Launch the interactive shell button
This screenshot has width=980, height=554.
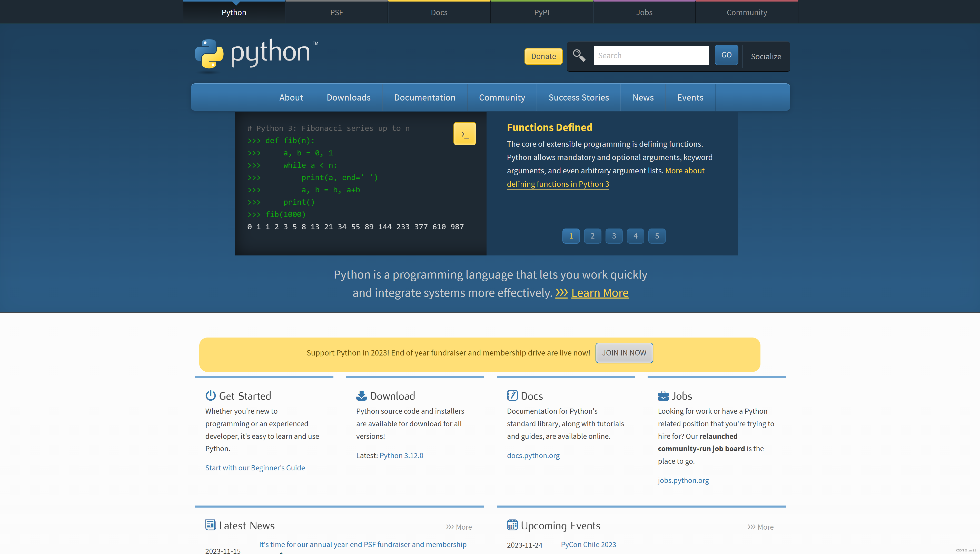coord(464,134)
